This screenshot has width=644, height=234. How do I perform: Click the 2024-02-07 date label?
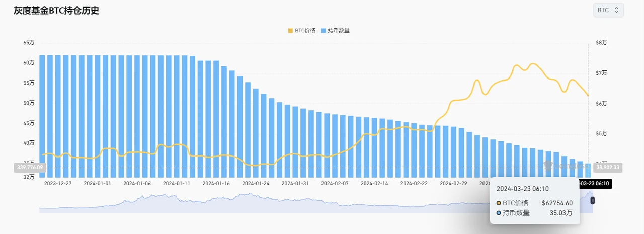[334, 183]
